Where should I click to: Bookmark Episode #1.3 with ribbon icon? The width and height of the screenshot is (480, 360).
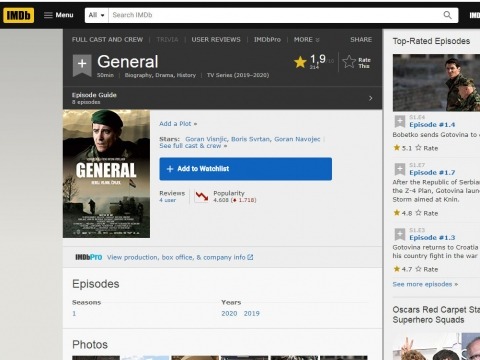tap(400, 234)
